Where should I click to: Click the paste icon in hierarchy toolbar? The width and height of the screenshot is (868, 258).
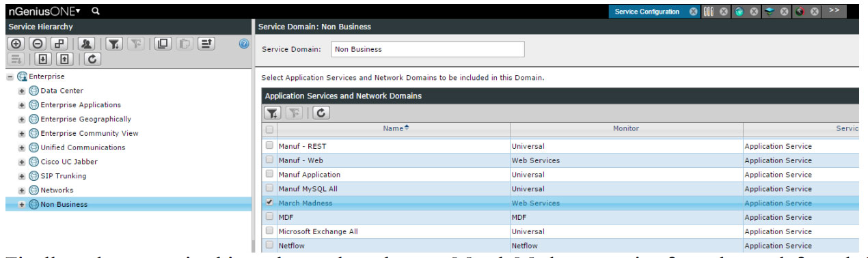pos(184,44)
